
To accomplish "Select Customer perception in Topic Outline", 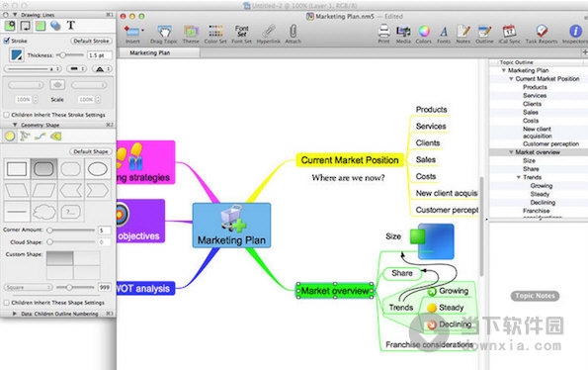I will (550, 143).
